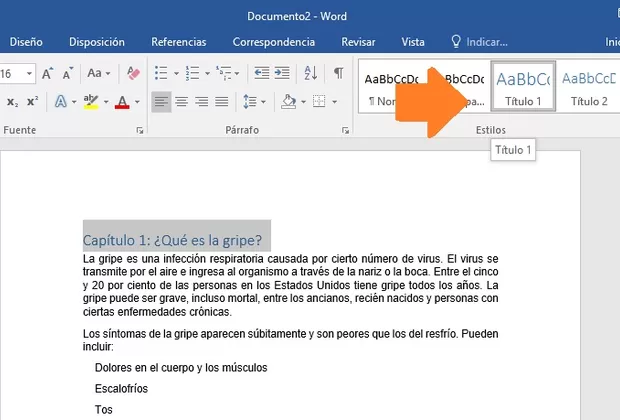This screenshot has width=620, height=420.
Task: Switch to Correspondencia tab
Action: 274,42
